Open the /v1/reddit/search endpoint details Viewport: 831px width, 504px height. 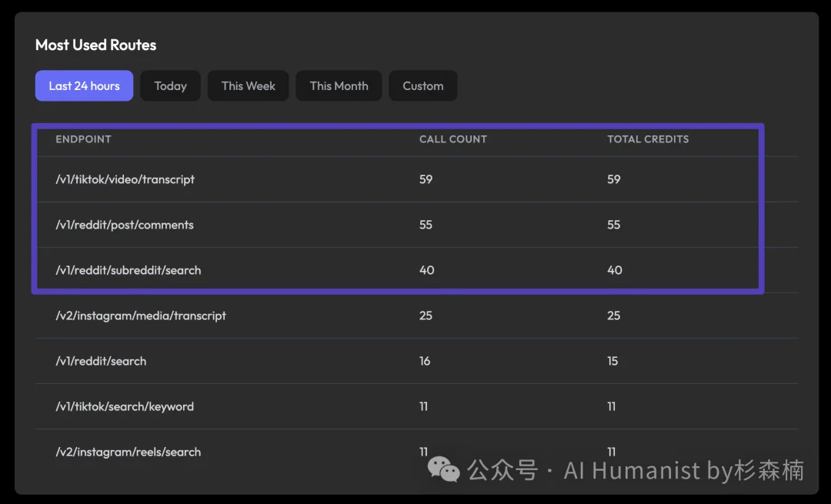(x=99, y=361)
